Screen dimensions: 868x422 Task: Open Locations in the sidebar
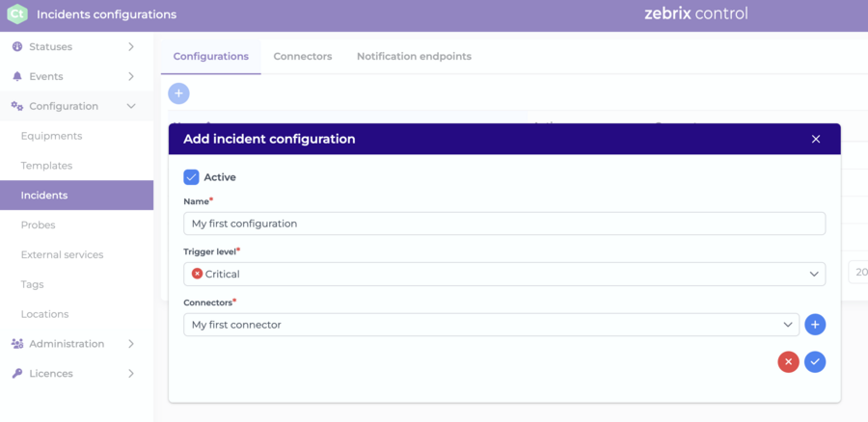point(44,314)
